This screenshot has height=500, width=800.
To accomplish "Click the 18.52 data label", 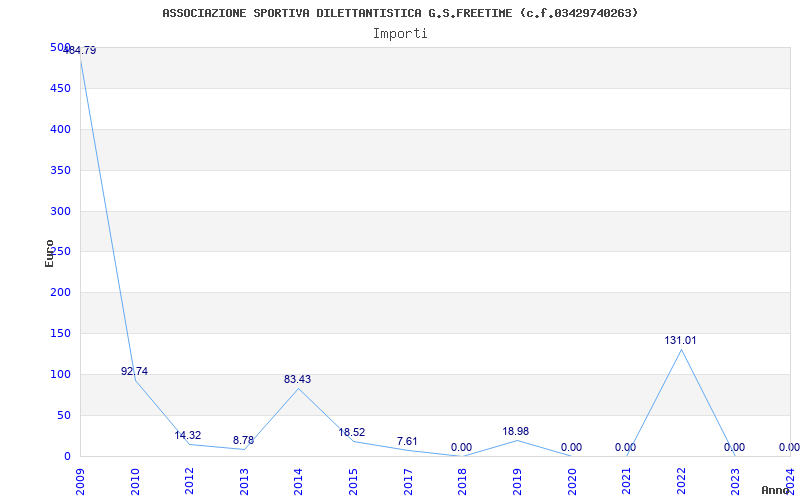I will pyautogui.click(x=352, y=432).
